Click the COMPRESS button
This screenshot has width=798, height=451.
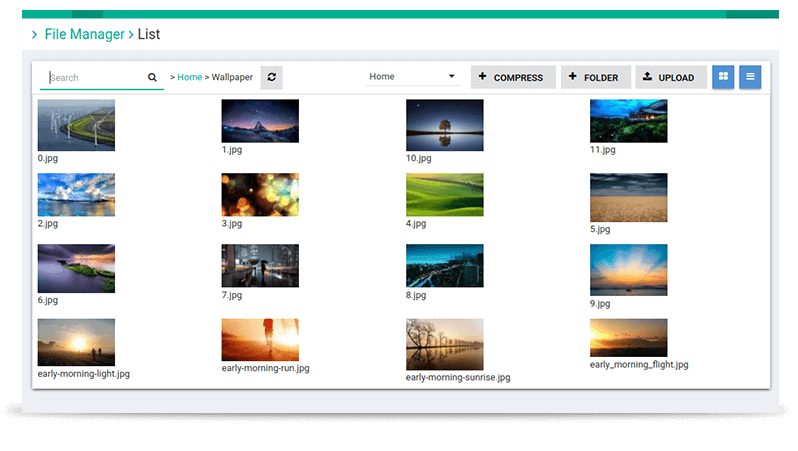coord(513,77)
